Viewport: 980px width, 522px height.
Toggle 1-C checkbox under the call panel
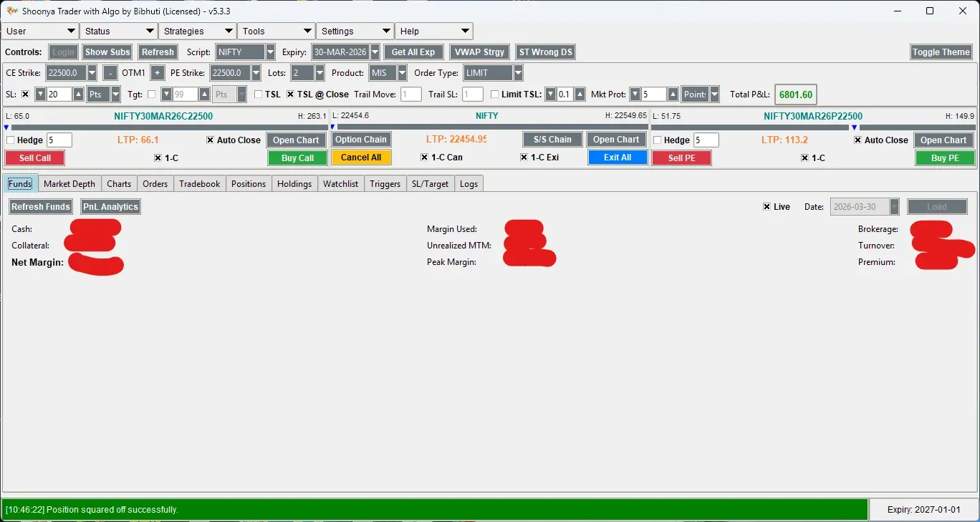[158, 158]
